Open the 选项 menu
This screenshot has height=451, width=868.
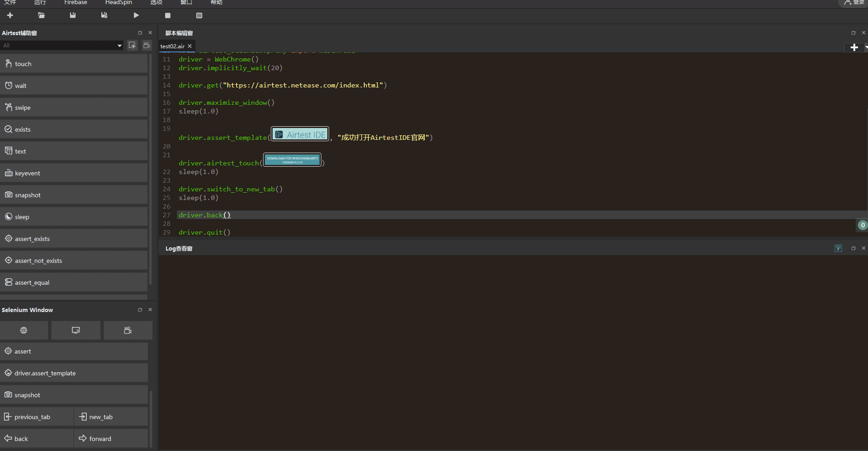(x=156, y=2)
